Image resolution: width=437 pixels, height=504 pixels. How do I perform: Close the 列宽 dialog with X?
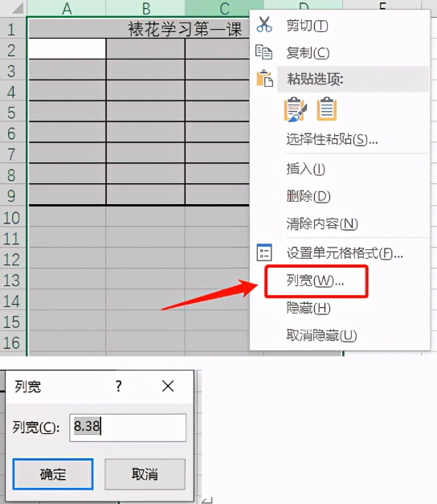[168, 386]
